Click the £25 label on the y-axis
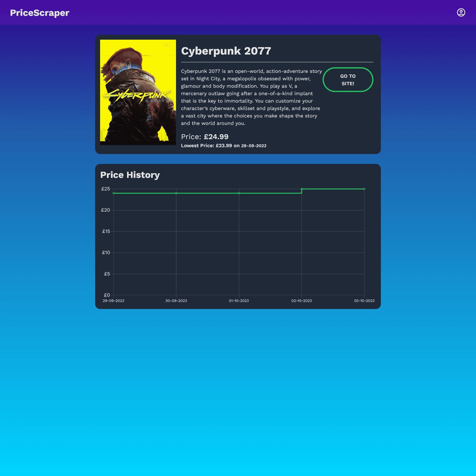Image resolution: width=476 pixels, height=476 pixels. pyautogui.click(x=106, y=189)
